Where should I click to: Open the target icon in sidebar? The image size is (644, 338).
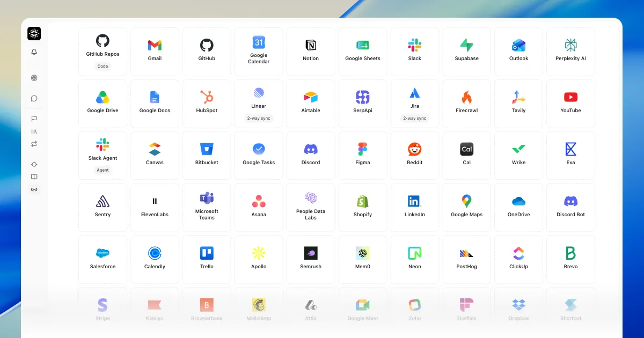pos(34,78)
